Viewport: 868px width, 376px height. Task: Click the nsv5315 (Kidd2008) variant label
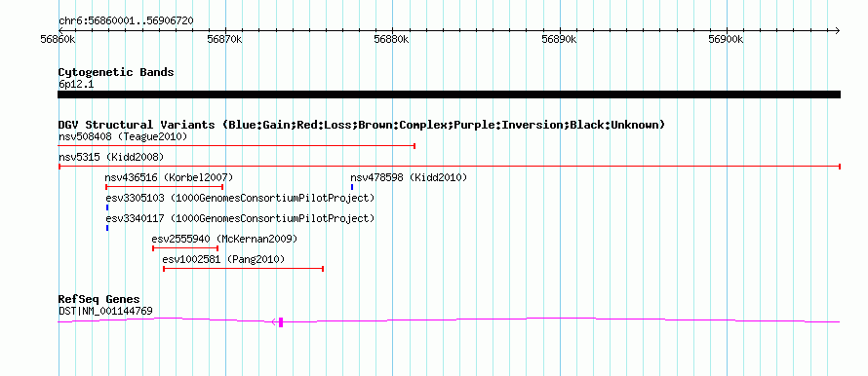(111, 157)
